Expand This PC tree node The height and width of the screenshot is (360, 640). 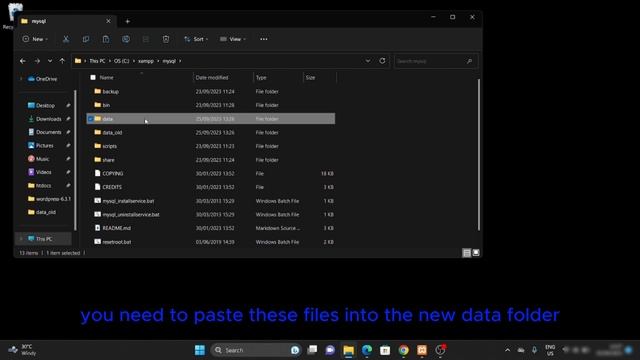coord(21,239)
